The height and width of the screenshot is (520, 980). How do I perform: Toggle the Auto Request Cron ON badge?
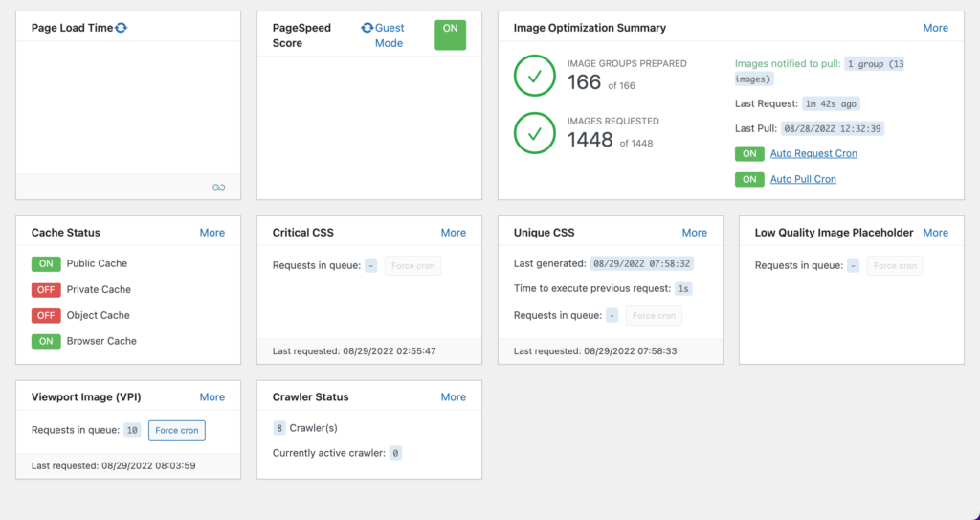(x=748, y=153)
